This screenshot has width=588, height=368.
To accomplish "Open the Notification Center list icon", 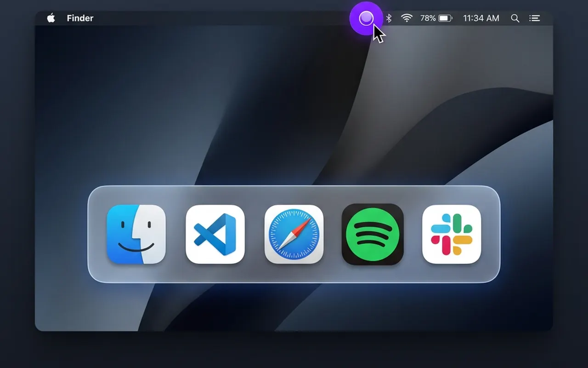I will pyautogui.click(x=534, y=18).
